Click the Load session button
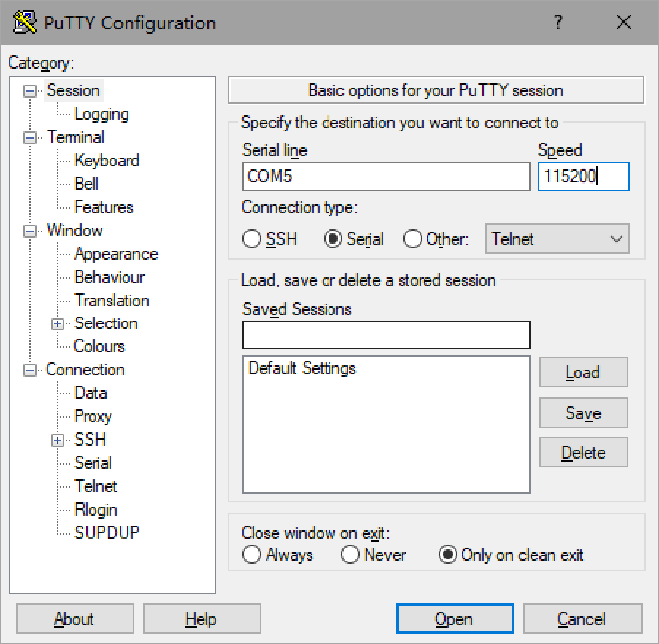659x644 pixels. 583,372
